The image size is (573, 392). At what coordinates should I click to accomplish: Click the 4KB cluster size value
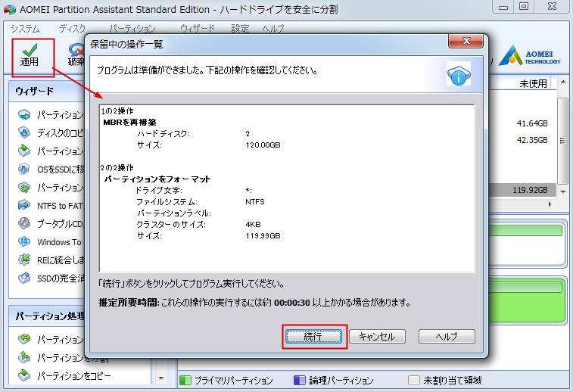(x=253, y=224)
